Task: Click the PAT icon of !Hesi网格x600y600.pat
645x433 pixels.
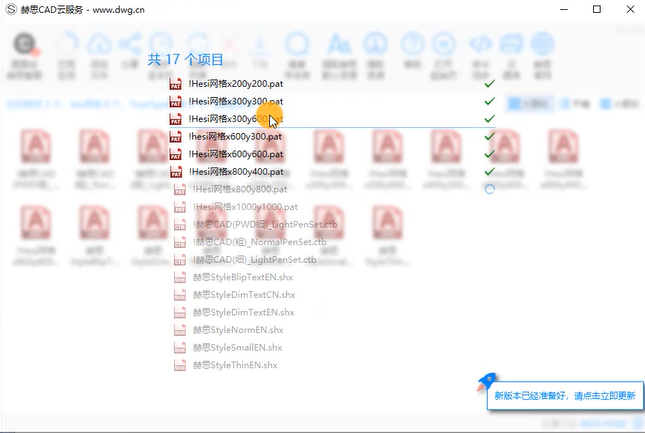Action: (x=176, y=154)
